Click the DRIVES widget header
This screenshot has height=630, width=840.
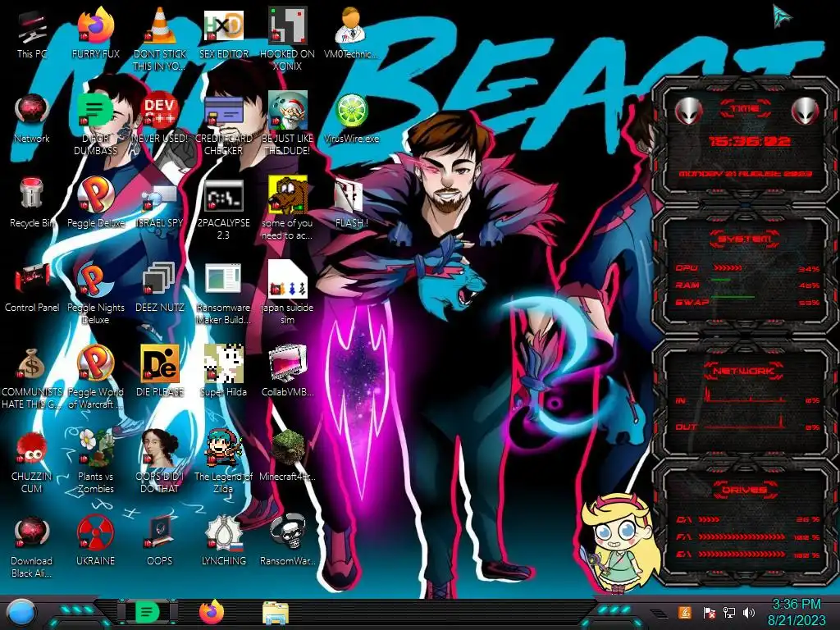click(x=743, y=490)
